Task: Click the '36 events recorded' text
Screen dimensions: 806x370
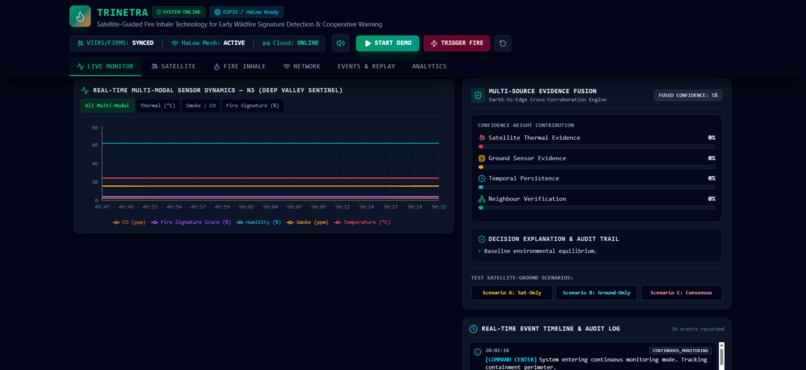Action: (698, 329)
